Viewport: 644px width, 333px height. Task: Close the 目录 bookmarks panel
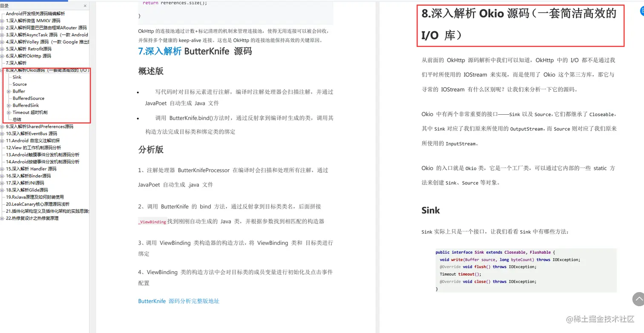tap(85, 6)
